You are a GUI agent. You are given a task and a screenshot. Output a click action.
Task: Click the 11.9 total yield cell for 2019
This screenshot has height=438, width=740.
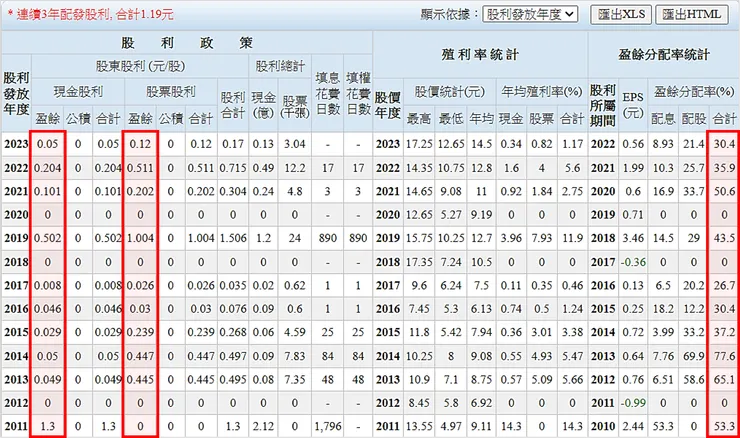[x=572, y=238]
